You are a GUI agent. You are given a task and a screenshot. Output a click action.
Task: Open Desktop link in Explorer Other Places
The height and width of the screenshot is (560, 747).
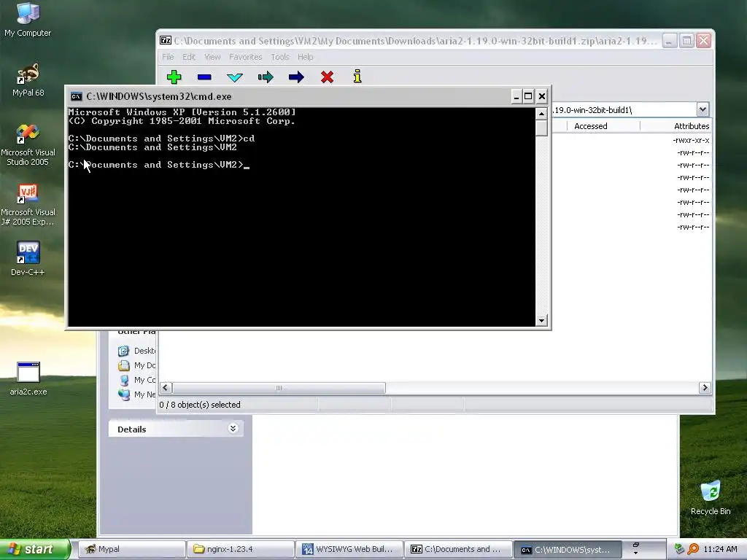pyautogui.click(x=137, y=351)
